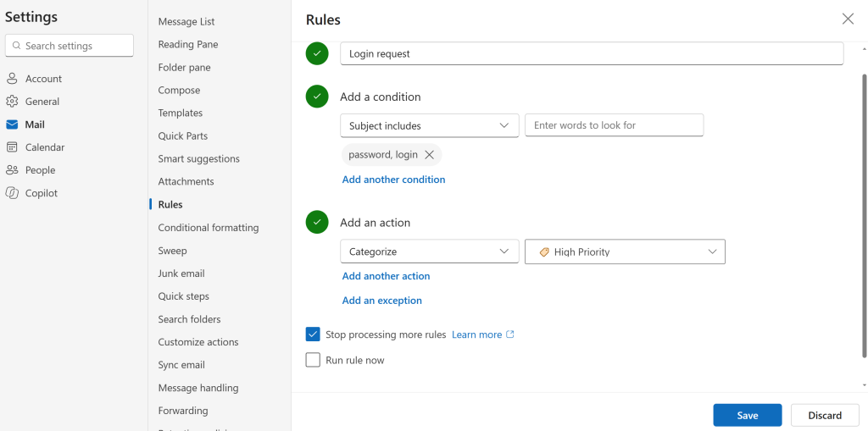This screenshot has width=868, height=431.
Task: Click green checkmark beside 'Add an action'
Action: point(317,223)
